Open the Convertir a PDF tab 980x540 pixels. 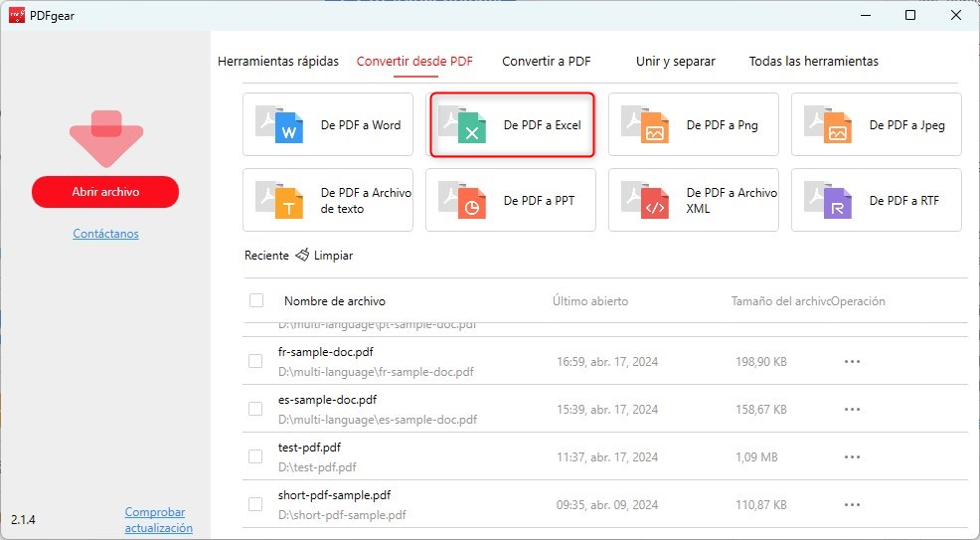tap(547, 62)
